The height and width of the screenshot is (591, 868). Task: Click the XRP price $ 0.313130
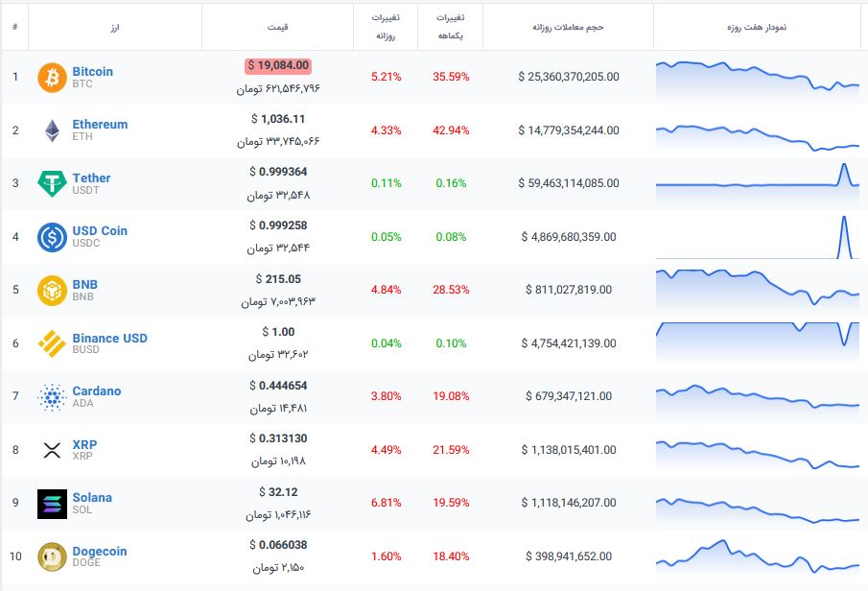tap(278, 438)
